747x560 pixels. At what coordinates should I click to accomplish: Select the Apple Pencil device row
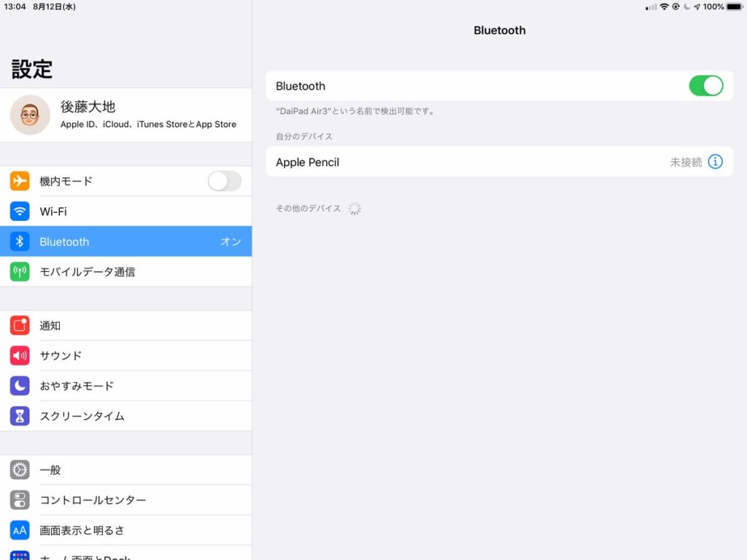pos(499,162)
